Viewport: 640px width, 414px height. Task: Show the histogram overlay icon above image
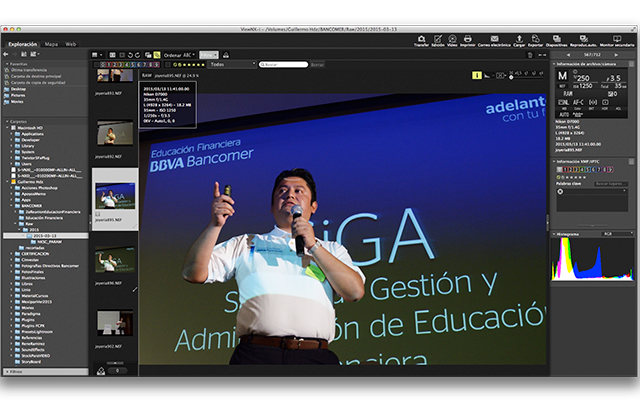tap(487, 76)
